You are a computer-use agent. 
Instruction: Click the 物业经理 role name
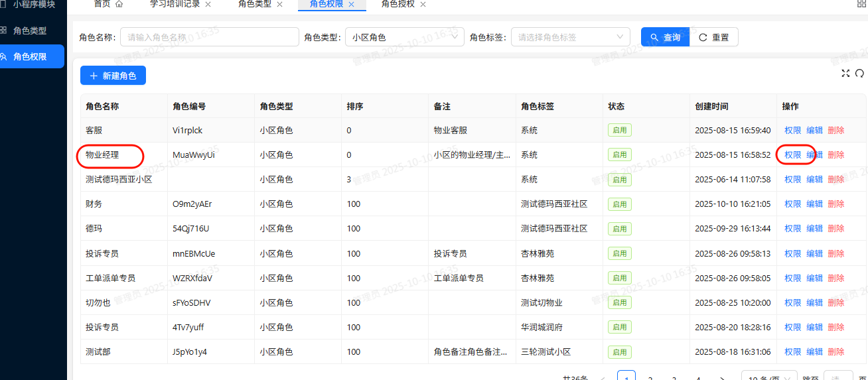pyautogui.click(x=102, y=155)
